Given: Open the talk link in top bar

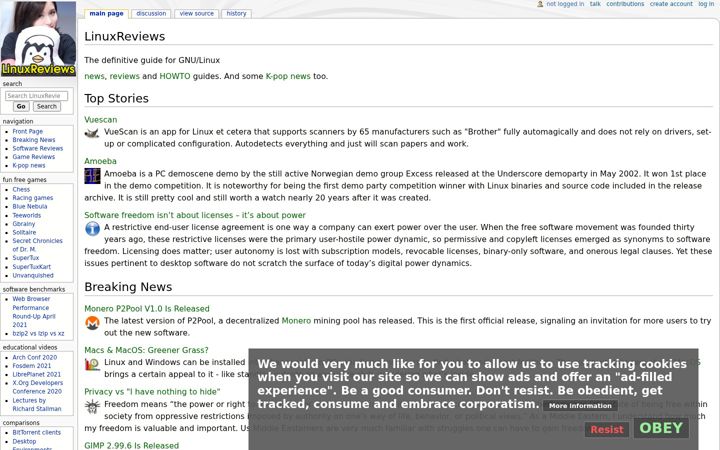Looking at the screenshot, I should tap(595, 4).
